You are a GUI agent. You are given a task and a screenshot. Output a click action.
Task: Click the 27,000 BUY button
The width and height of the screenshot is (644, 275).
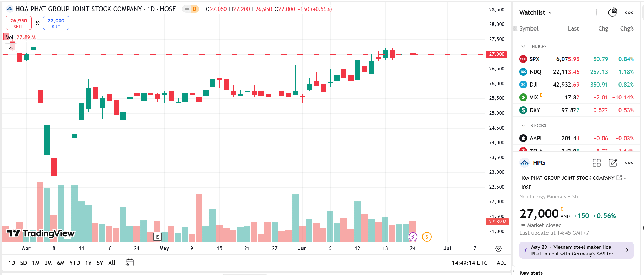pyautogui.click(x=56, y=23)
